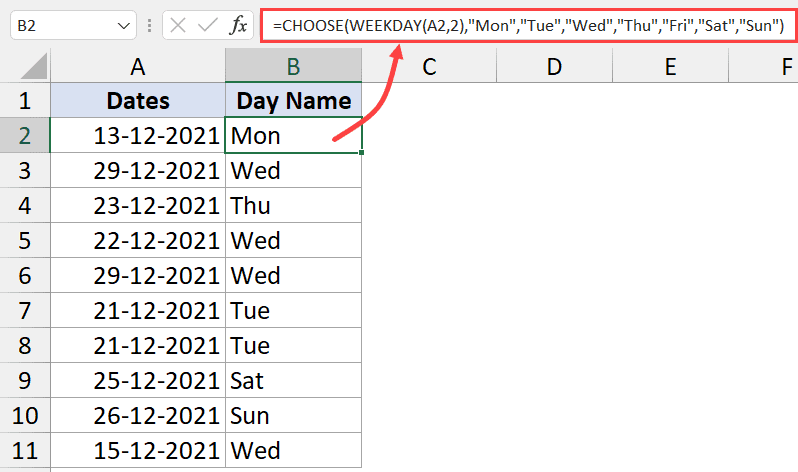Select the cell showing Thu
Viewport: 798px width, 472px height.
click(293, 205)
